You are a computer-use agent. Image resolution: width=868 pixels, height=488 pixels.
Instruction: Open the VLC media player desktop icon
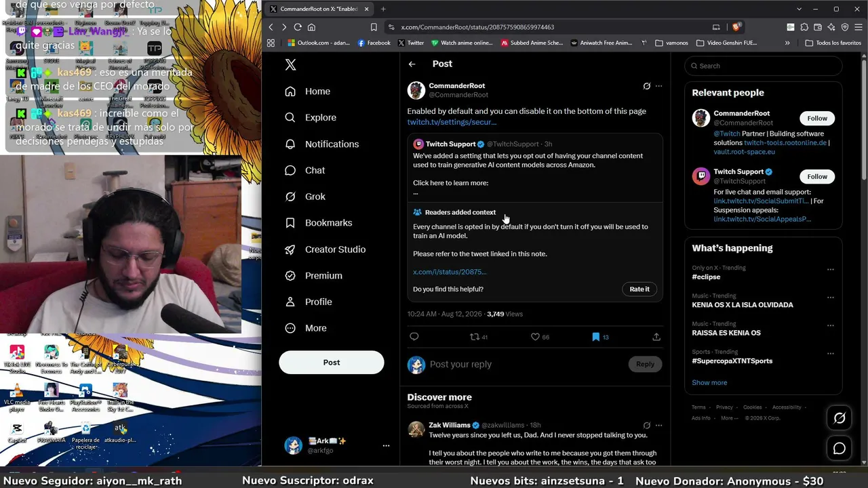point(17,398)
